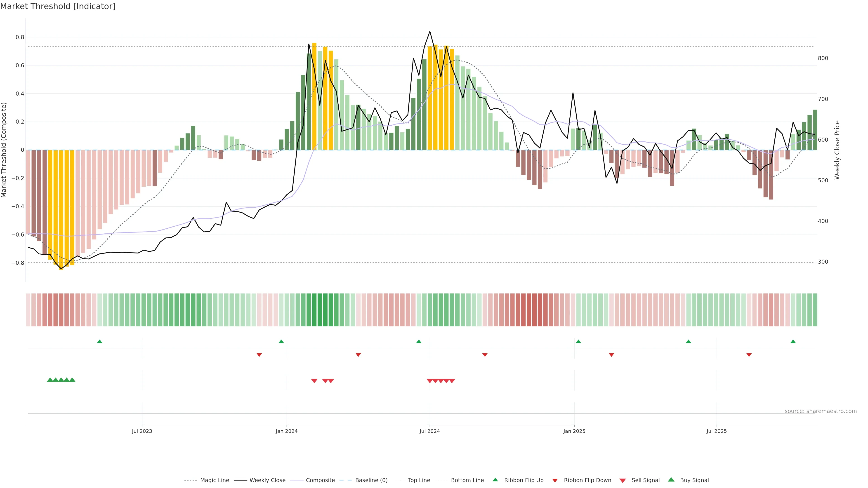Click the Sell Signal legend triangle icon
Viewport: 868px width, 488px height.
[623, 480]
